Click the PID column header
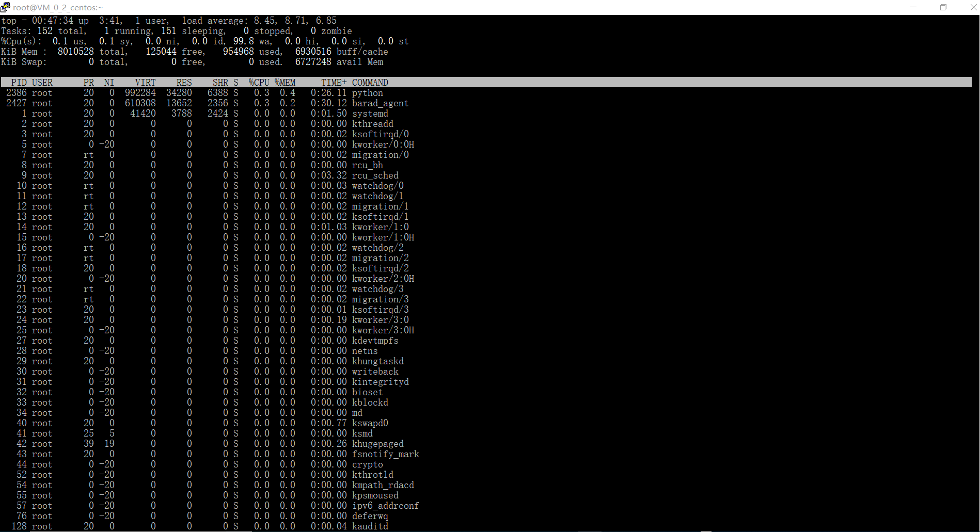Screen dimensions: 980x532 coord(19,83)
